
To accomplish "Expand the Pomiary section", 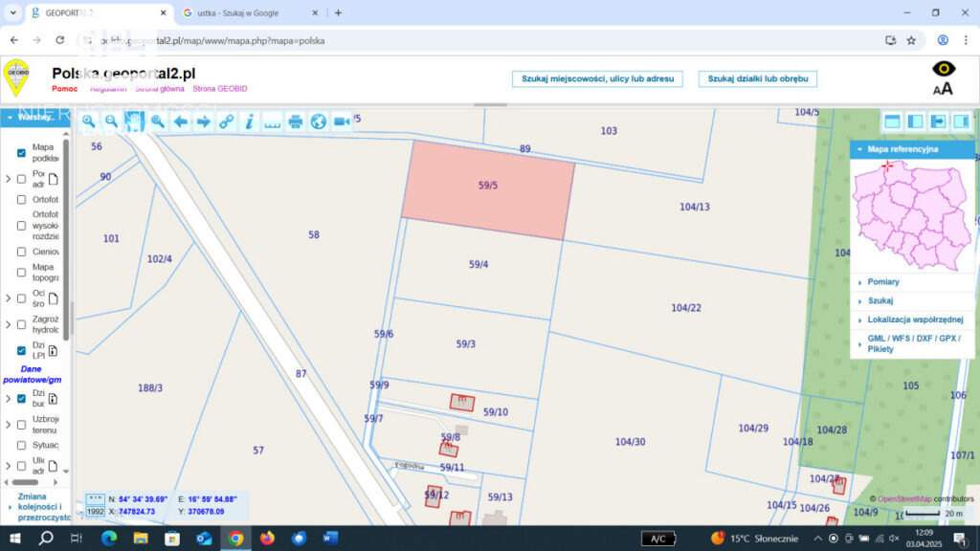I will pos(882,282).
